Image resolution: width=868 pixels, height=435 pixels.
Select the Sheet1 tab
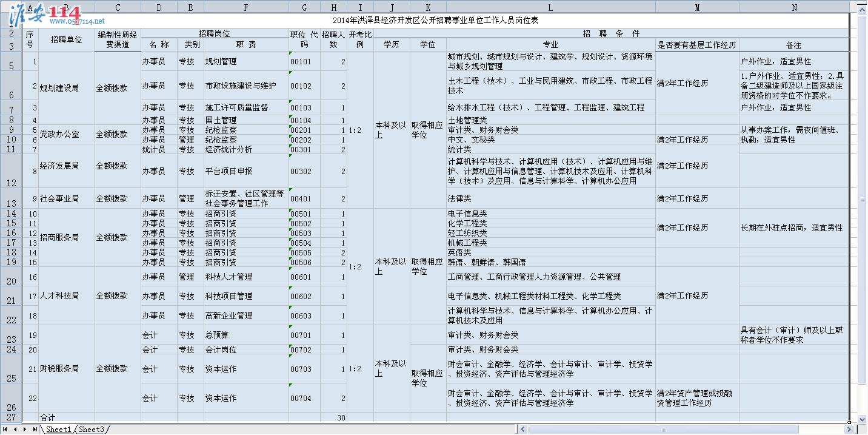[x=58, y=429]
